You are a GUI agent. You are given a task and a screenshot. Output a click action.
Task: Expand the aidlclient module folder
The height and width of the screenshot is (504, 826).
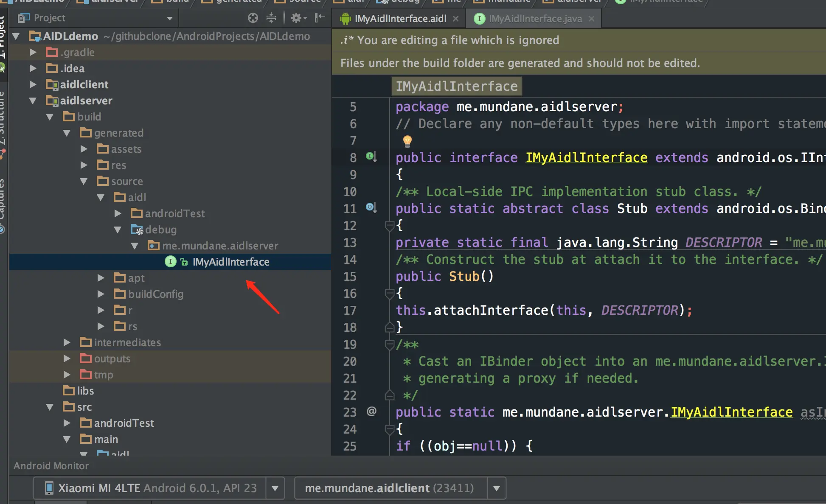[33, 84]
